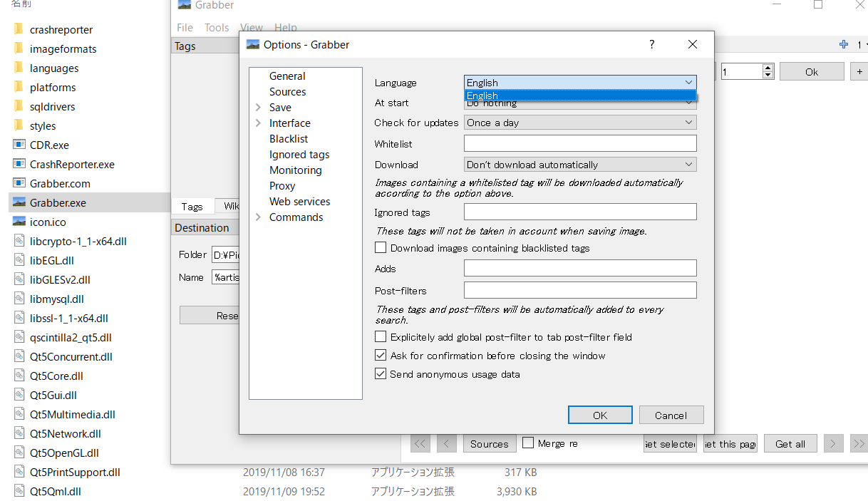Select the languages folder icon
Viewport: 868px width, 501px height.
(x=19, y=68)
